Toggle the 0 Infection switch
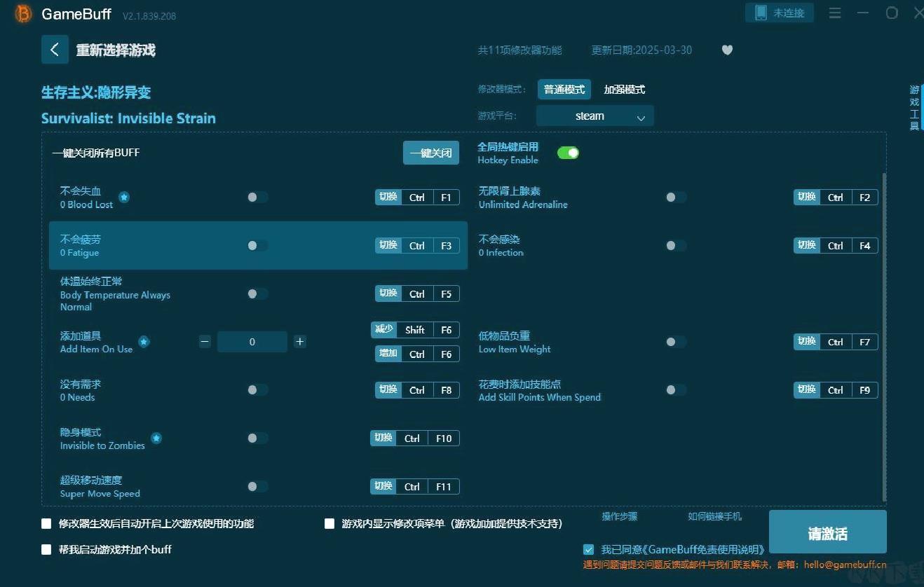The width and height of the screenshot is (924, 587). tap(676, 246)
